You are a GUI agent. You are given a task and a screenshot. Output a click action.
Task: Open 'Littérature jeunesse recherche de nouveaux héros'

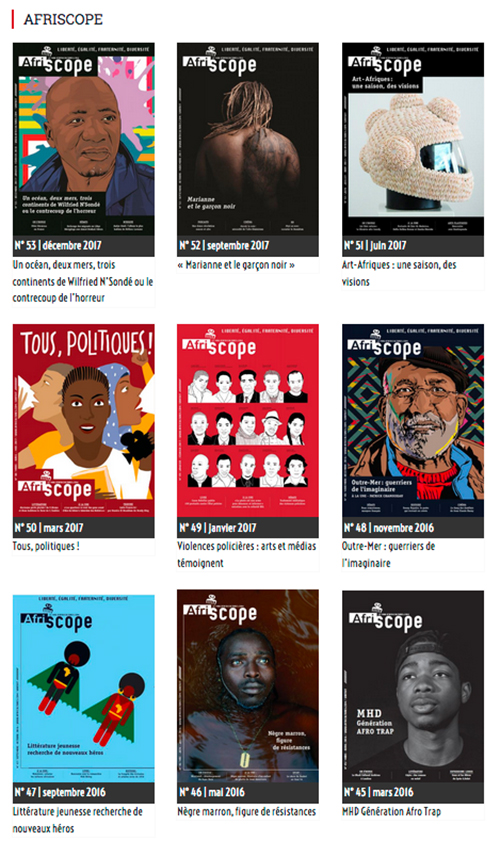click(78, 820)
